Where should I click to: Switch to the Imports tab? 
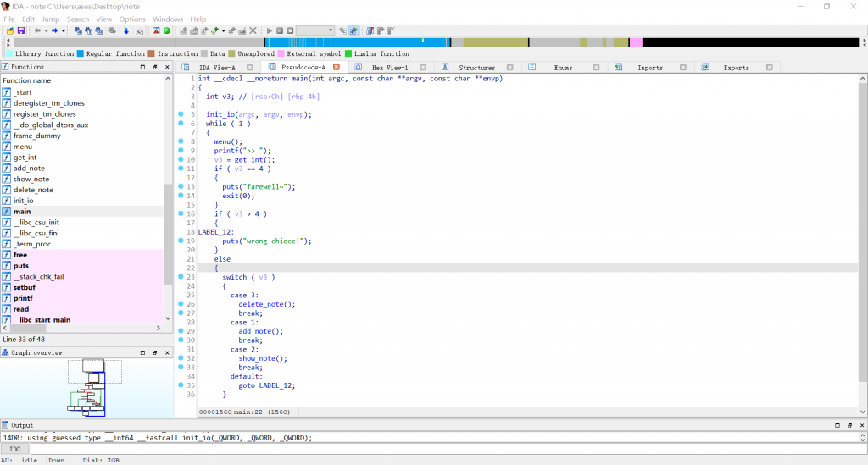650,68
